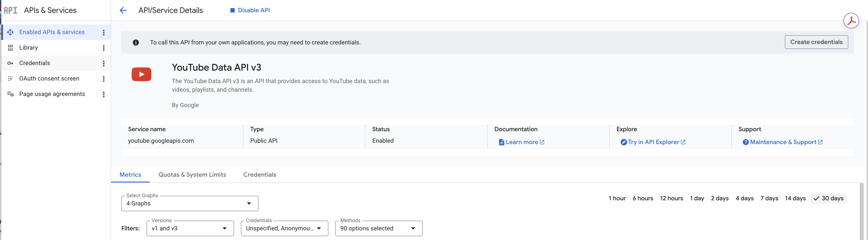This screenshot has height=240, width=868.
Task: Select the 14 days time range
Action: click(x=795, y=199)
